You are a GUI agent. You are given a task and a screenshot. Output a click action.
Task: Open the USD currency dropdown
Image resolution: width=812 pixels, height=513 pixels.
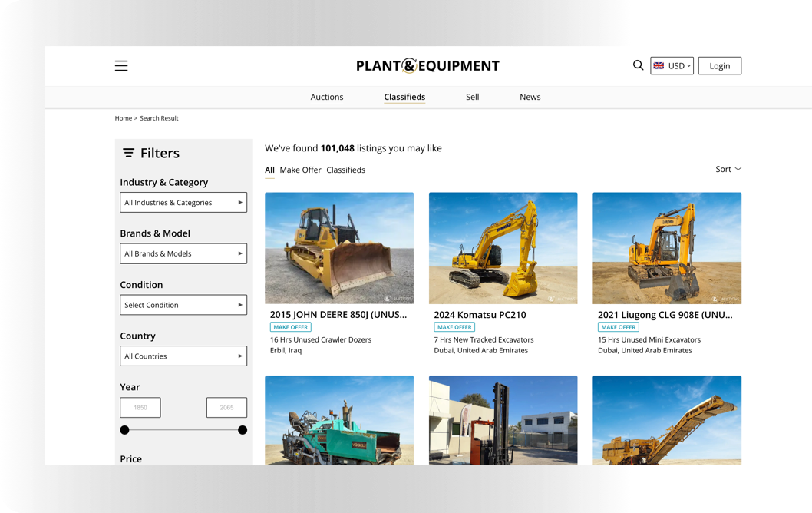coord(675,65)
